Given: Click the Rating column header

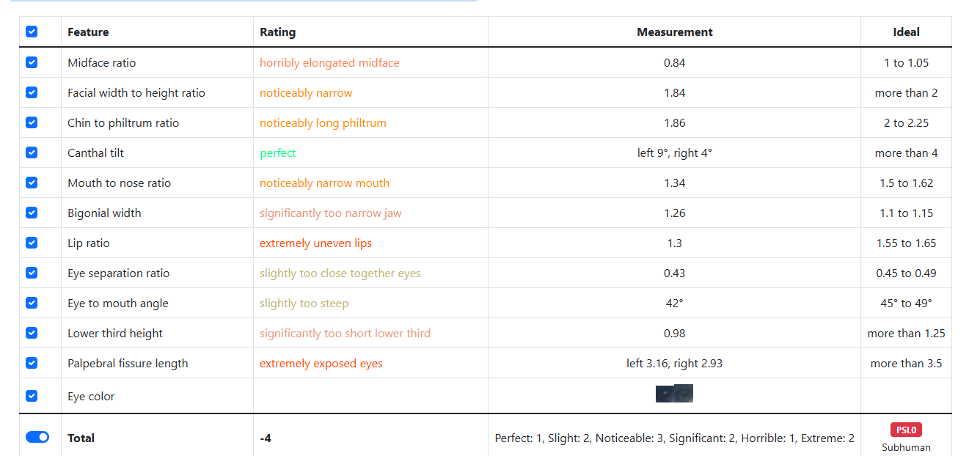Looking at the screenshot, I should (x=278, y=32).
